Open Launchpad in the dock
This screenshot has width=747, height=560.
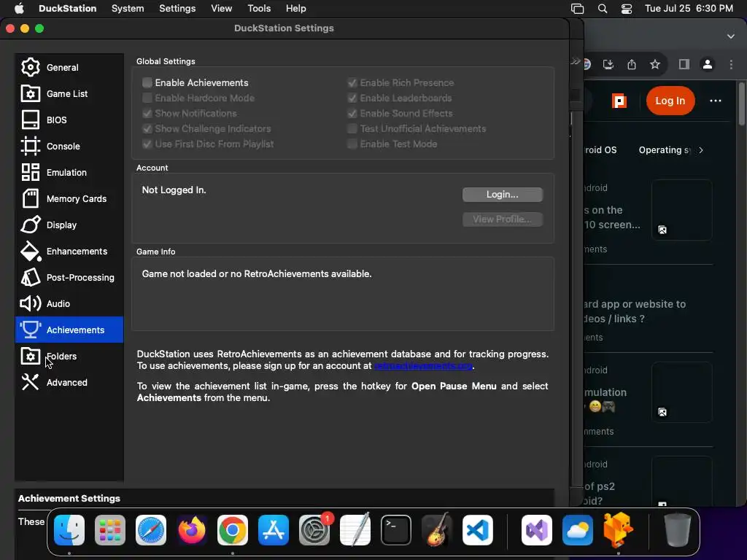[110, 530]
